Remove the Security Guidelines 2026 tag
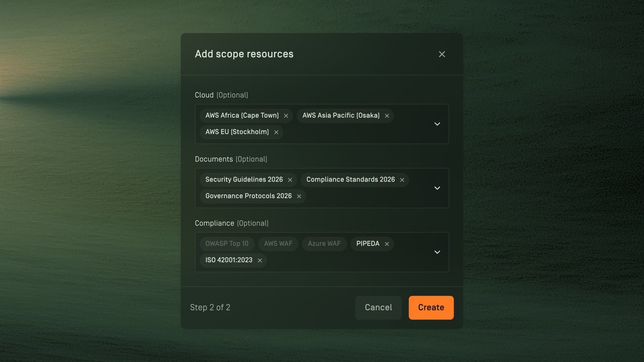 click(x=290, y=180)
